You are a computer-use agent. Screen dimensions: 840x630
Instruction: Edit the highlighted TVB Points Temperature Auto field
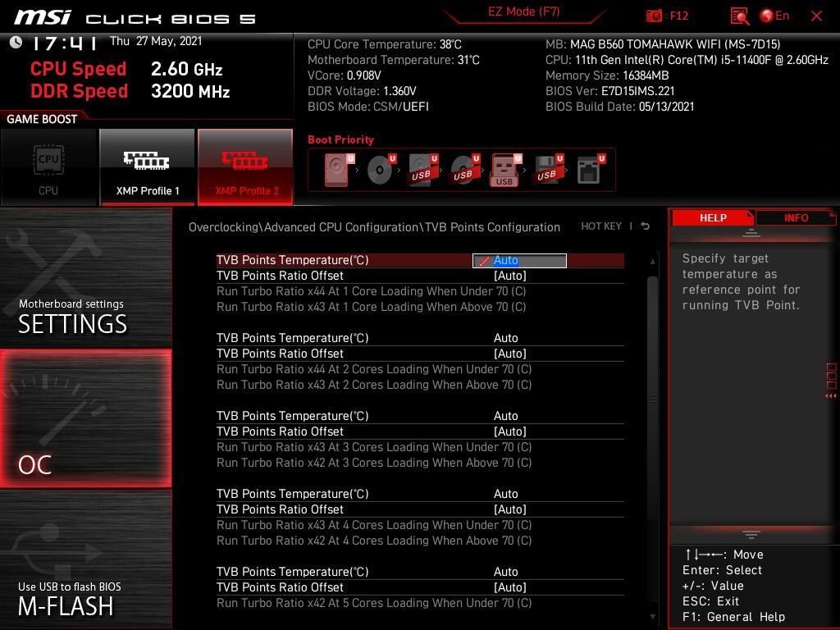click(519, 260)
